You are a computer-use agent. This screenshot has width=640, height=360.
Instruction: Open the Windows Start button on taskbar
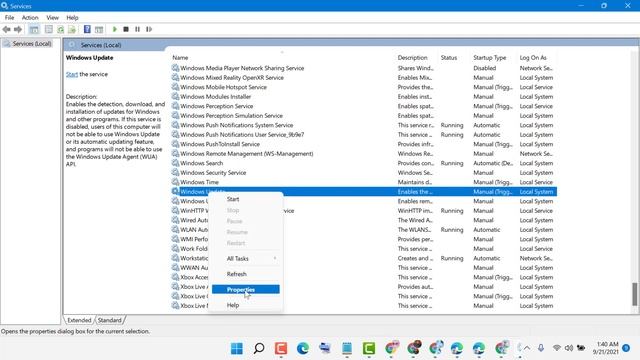237,348
